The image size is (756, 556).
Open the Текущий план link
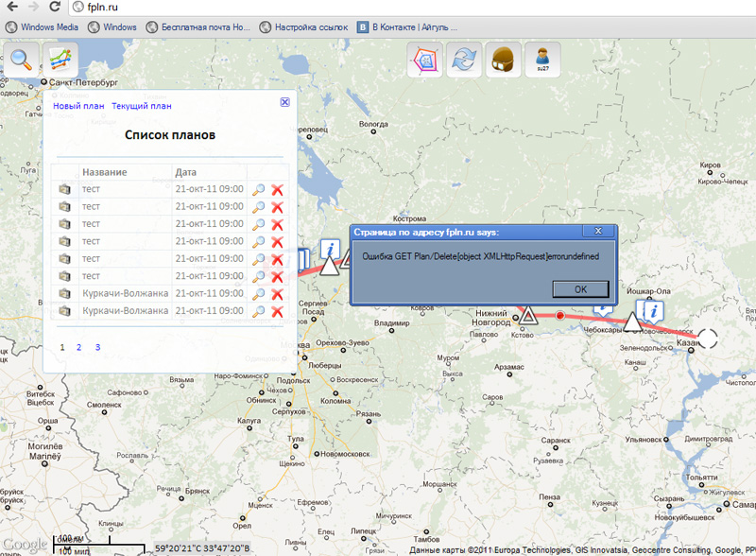142,106
